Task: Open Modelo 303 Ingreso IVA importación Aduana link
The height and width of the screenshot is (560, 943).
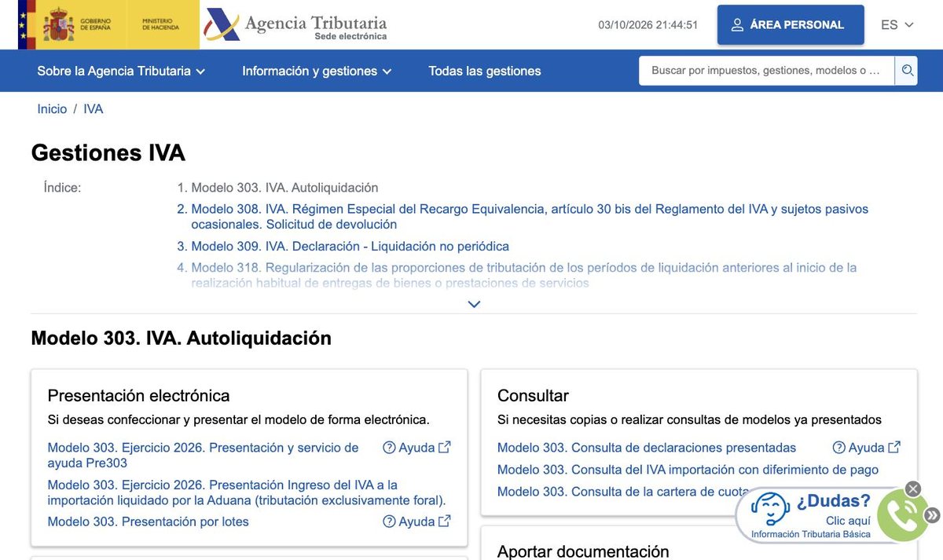Action: click(x=247, y=492)
